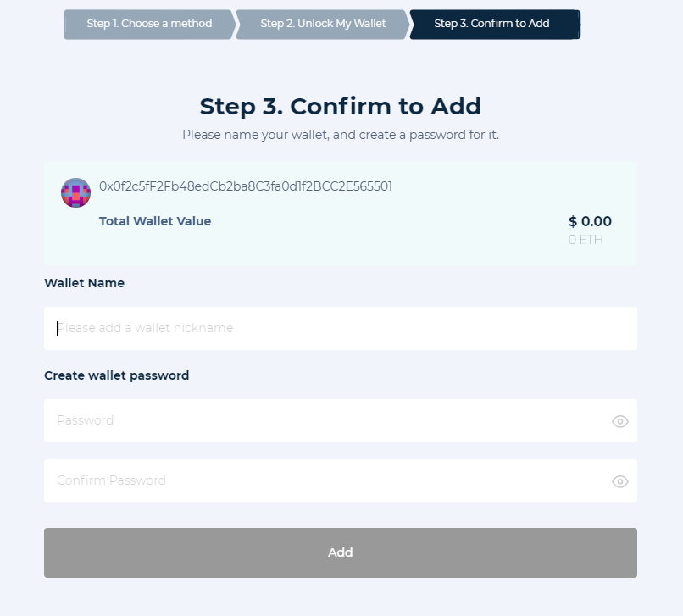Go to Step 2 Unlock My Wallet
683x616 pixels.
click(323, 24)
